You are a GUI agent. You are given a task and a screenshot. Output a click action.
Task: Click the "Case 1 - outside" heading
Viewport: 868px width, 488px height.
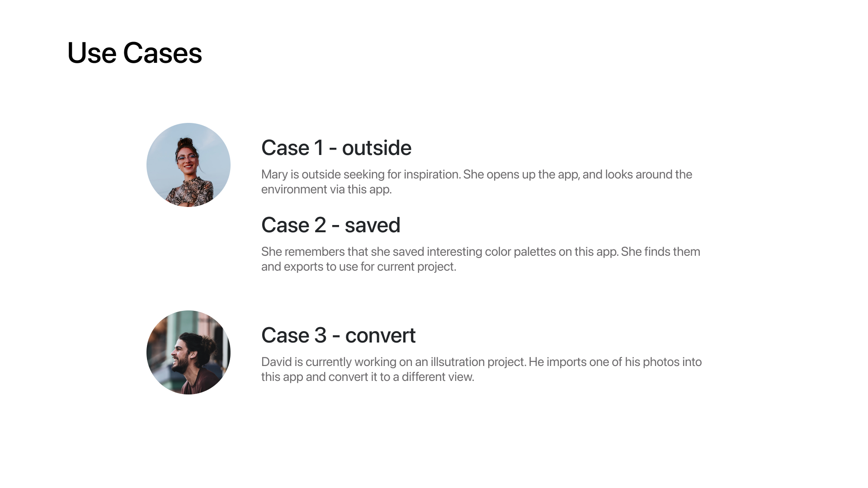tap(336, 148)
